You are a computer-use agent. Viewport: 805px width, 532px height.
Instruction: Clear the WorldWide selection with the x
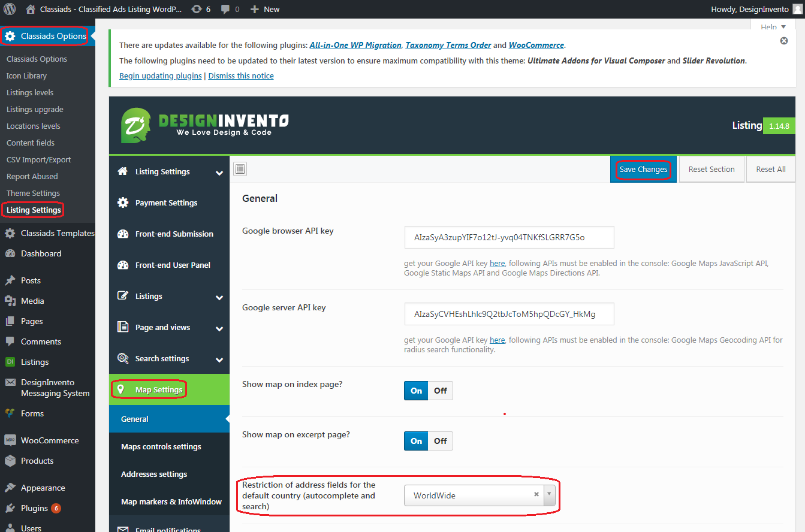point(536,495)
